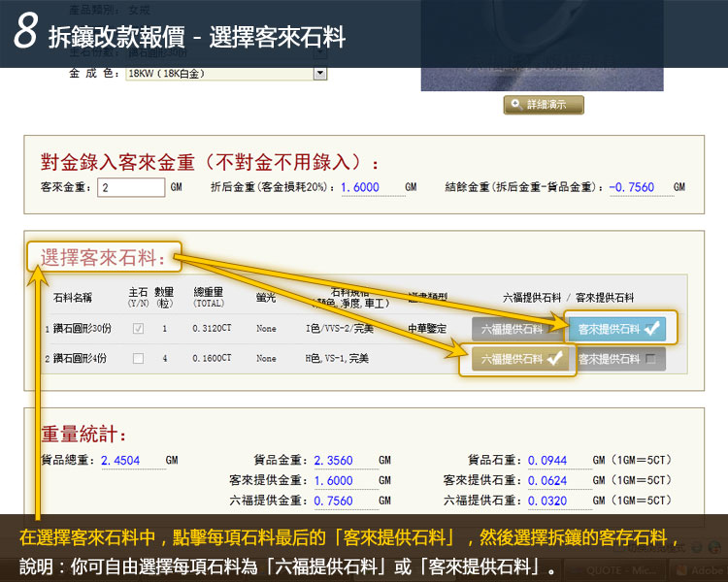
Task: Select 客來提供金重 value 1.6000
Action: pyautogui.click(x=333, y=481)
